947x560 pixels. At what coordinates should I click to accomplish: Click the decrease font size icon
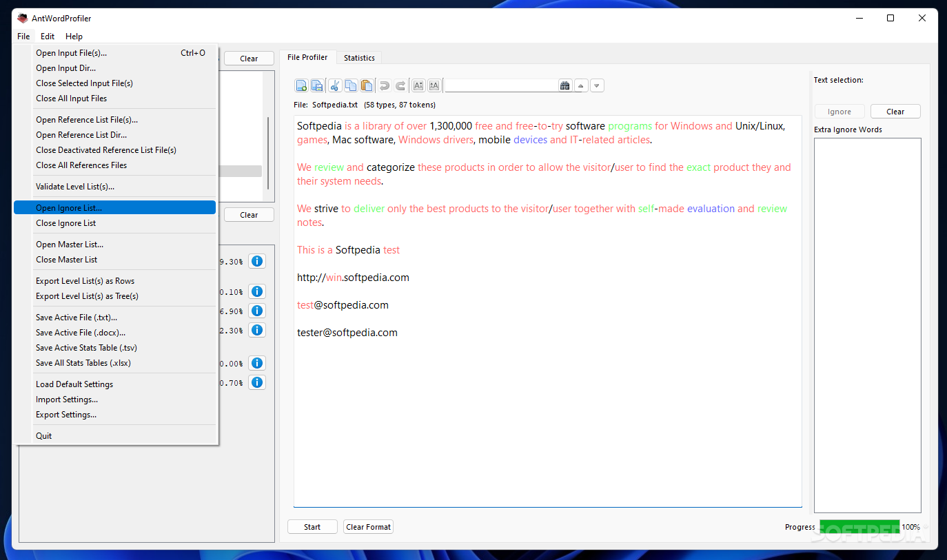tap(418, 85)
